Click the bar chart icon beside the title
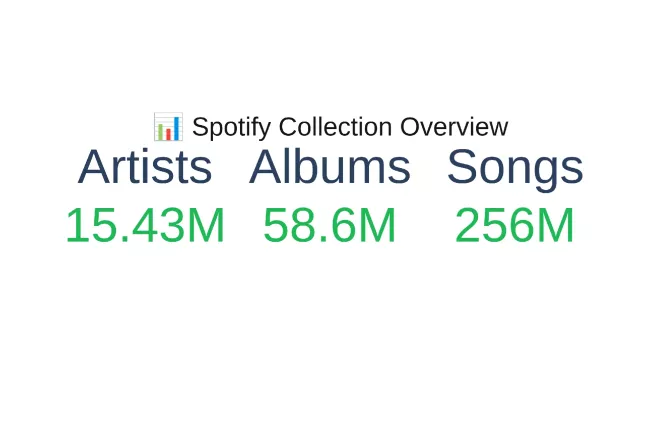The height and width of the screenshot is (433, 650). [x=168, y=127]
